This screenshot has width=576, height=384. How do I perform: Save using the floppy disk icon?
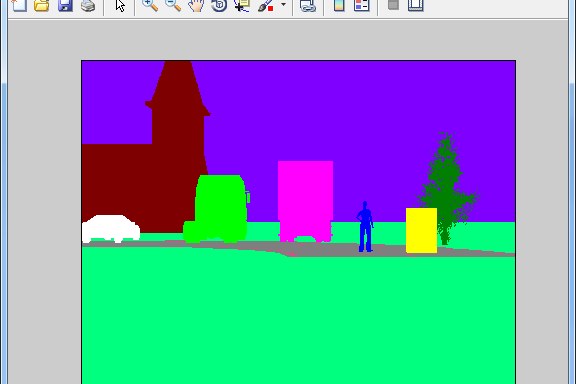(x=65, y=5)
